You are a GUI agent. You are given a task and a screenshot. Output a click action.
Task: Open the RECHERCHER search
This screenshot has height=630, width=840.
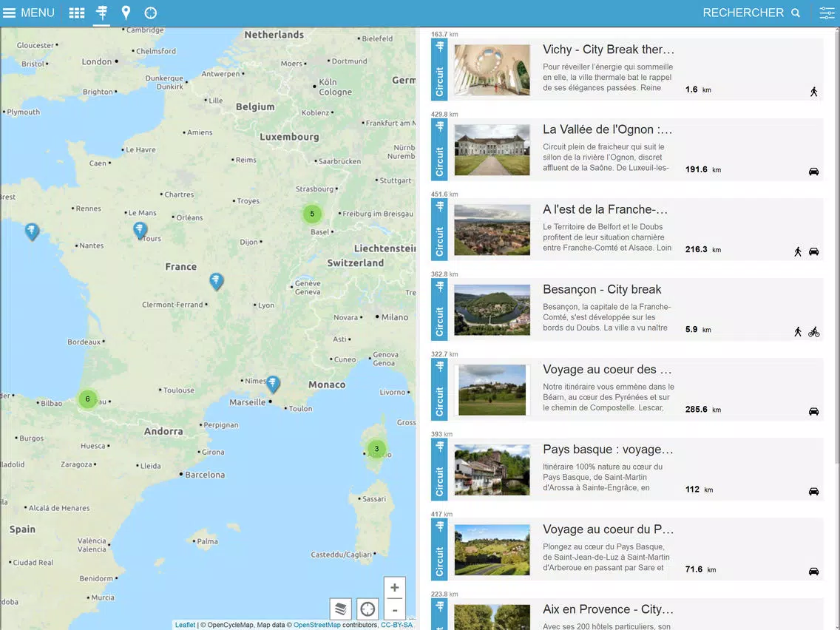tap(751, 13)
